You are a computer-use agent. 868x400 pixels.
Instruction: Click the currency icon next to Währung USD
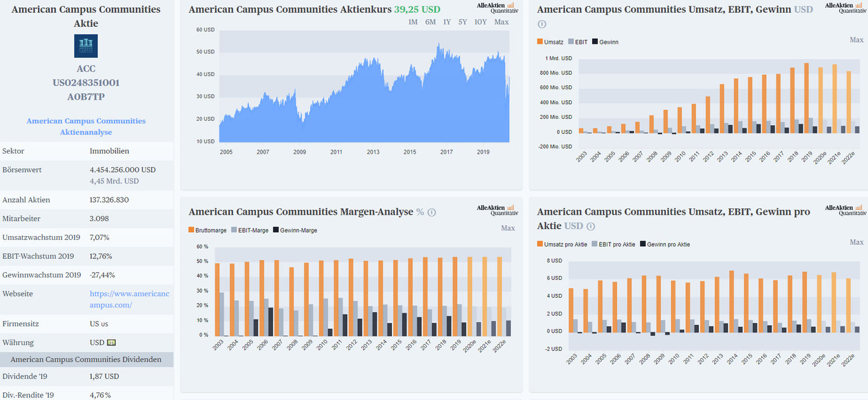click(111, 342)
